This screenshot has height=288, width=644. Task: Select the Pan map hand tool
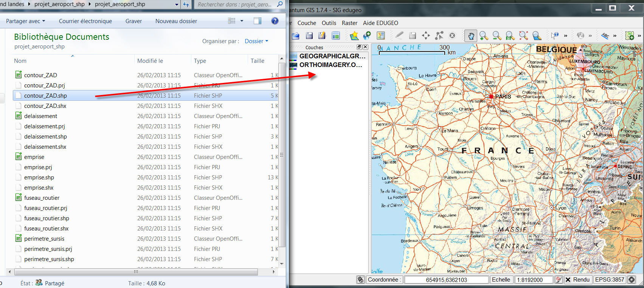pos(471,36)
